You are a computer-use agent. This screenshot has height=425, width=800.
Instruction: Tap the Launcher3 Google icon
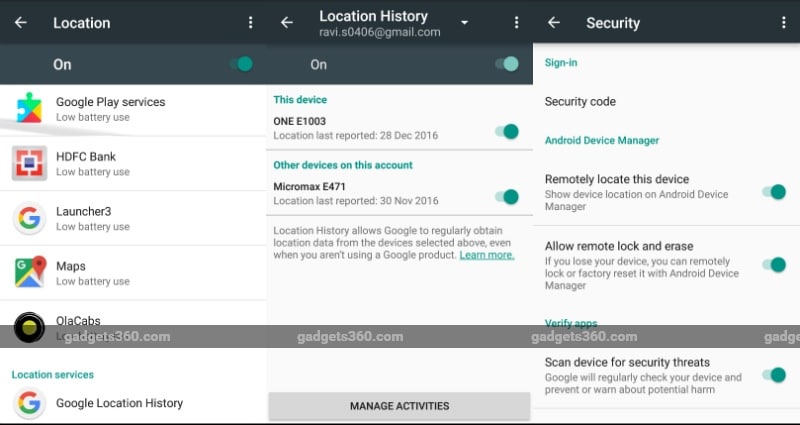29,218
